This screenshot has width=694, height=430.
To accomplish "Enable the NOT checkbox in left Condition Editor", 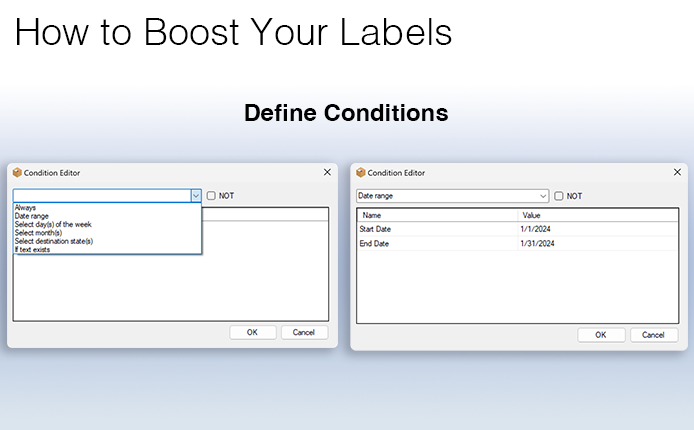I will 211,196.
